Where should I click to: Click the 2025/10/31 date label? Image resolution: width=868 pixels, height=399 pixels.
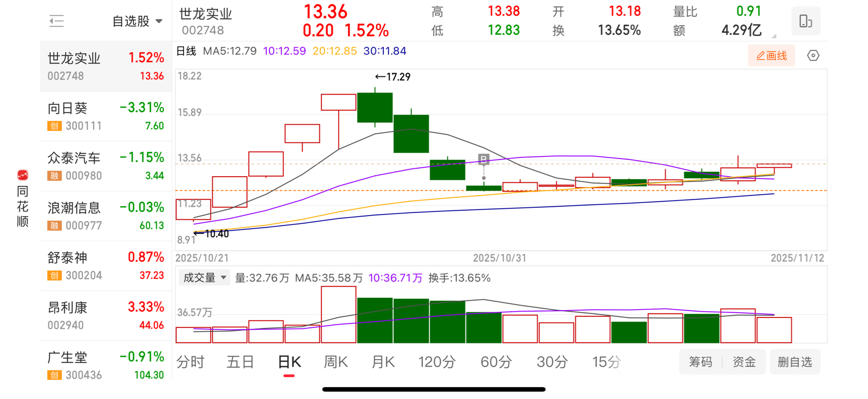tap(499, 258)
